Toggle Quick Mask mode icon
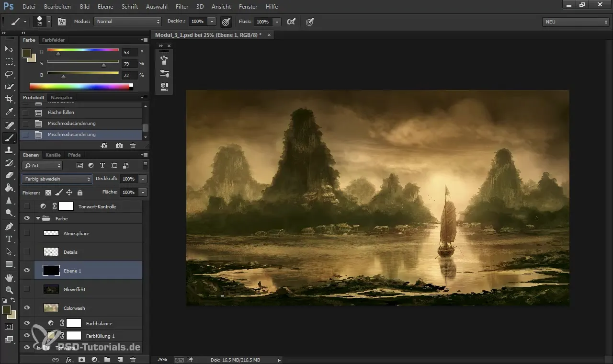 9,327
